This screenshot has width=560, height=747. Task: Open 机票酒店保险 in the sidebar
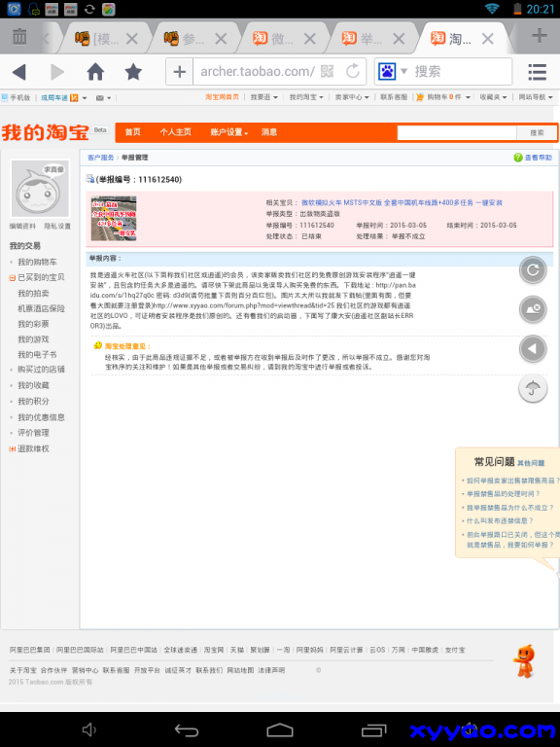(x=42, y=308)
